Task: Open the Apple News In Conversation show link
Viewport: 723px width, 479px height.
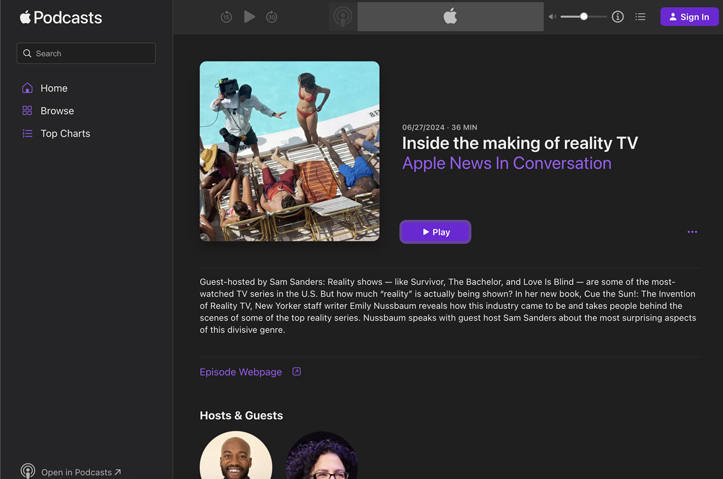Action: (507, 163)
